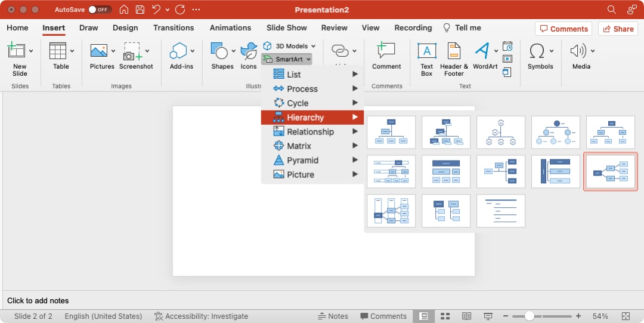Click the Slide Number icon
This screenshot has height=323, width=644.
[507, 59]
